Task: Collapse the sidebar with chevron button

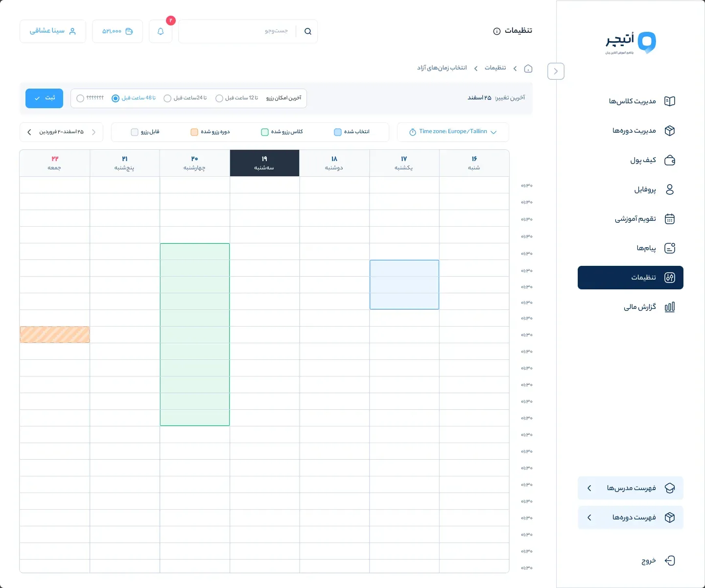Action: pos(556,71)
